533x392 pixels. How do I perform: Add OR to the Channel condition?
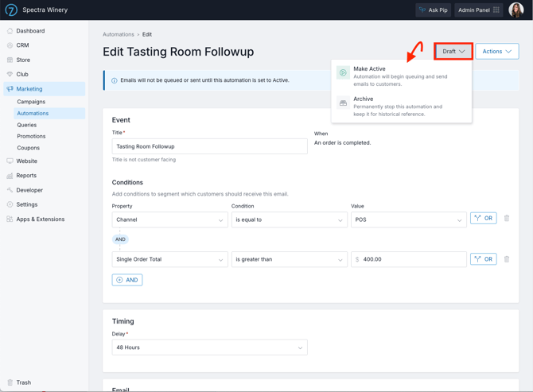[x=484, y=218]
